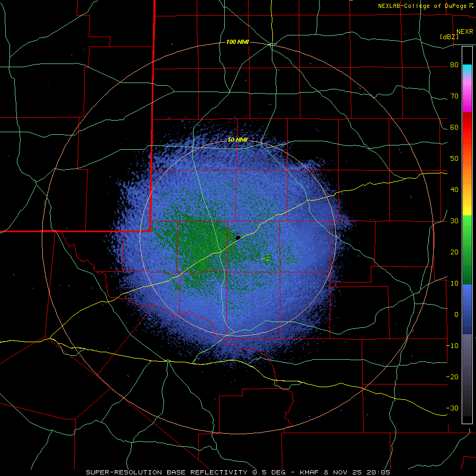The image size is (476, 476).
Task: Click the 50 value on the dBZ scale
Action: [454, 159]
